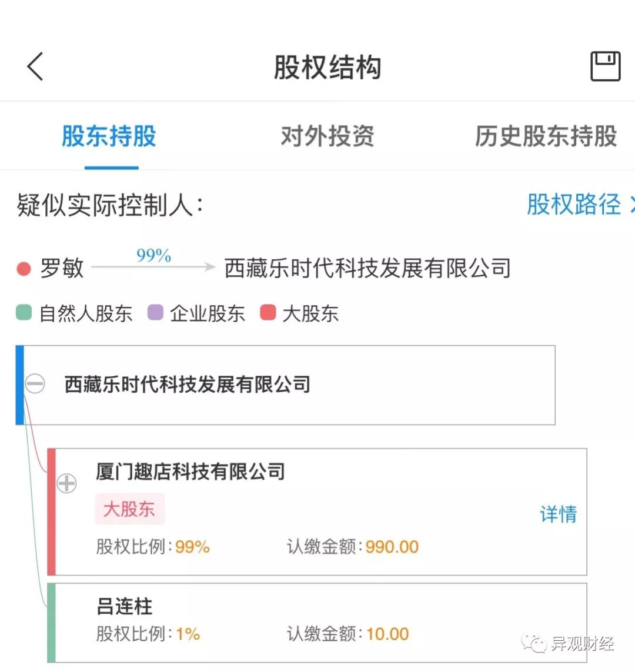Tap the green 自然人股东 legend swatch
This screenshot has width=635, height=672.
click(24, 313)
